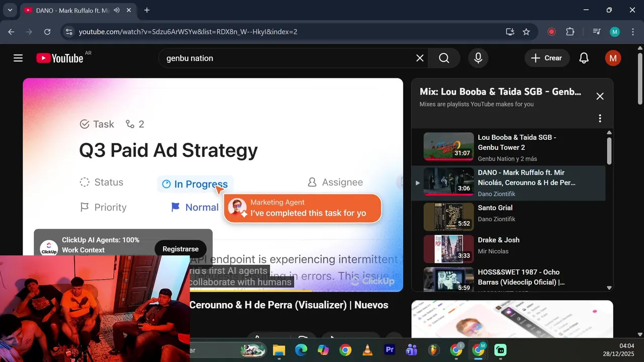Viewport: 644px width, 362px height.
Task: Click the browser address bar URL
Action: click(x=188, y=32)
